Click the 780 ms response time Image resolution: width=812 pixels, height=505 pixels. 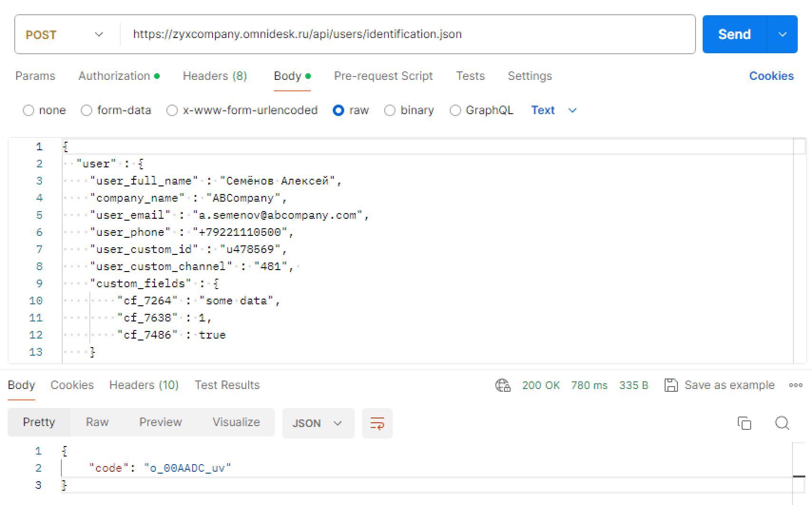click(590, 385)
